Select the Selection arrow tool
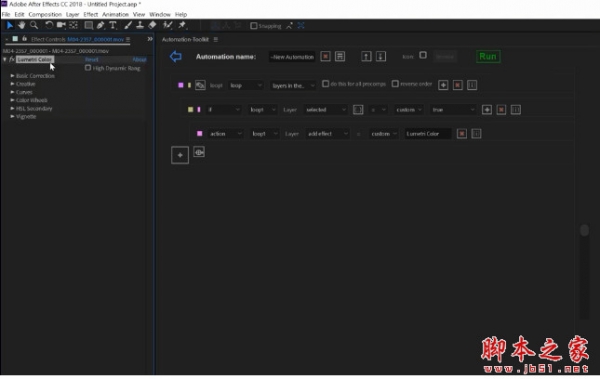This screenshot has width=600, height=379. 10,25
